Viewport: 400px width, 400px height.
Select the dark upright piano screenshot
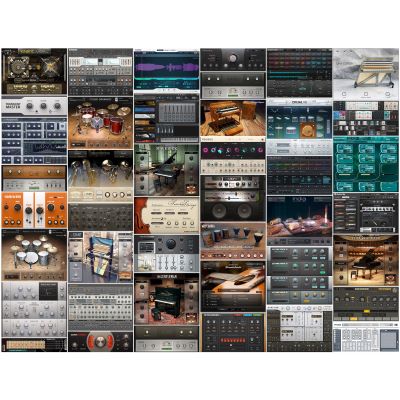pos(166,299)
